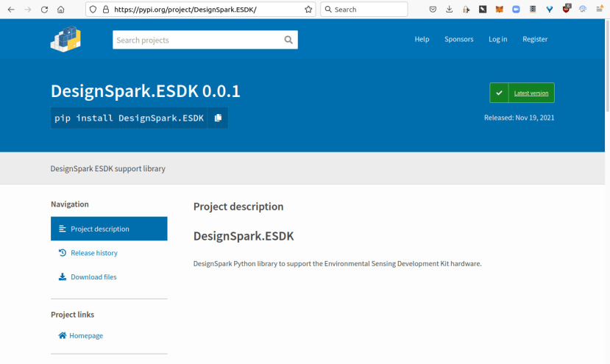Click the page vertical scrollbar
This screenshot has width=610, height=364.
tap(607, 66)
